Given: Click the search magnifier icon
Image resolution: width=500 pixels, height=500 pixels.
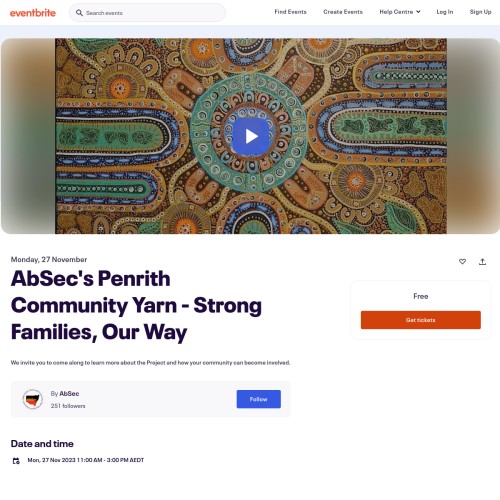Looking at the screenshot, I should tap(79, 13).
